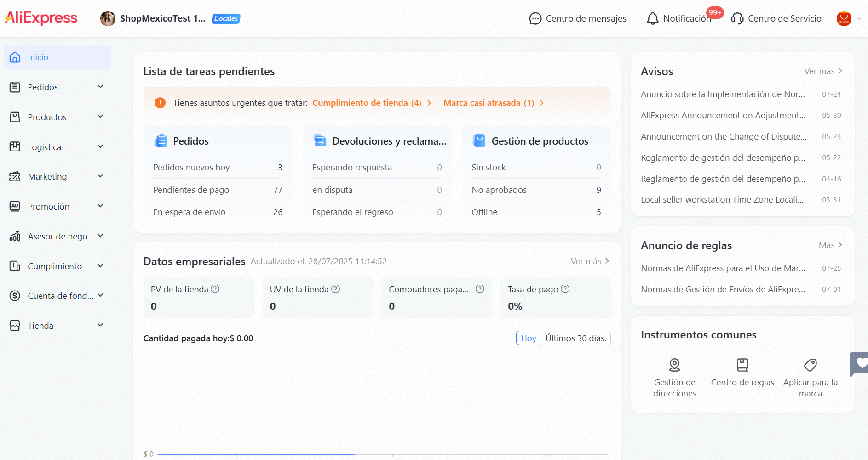This screenshot has height=460, width=868.
Task: Open the Marketing menu label
Action: point(47,176)
